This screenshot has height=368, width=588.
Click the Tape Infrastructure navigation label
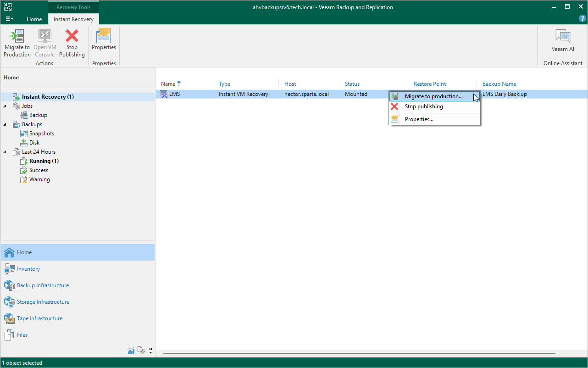pos(40,318)
